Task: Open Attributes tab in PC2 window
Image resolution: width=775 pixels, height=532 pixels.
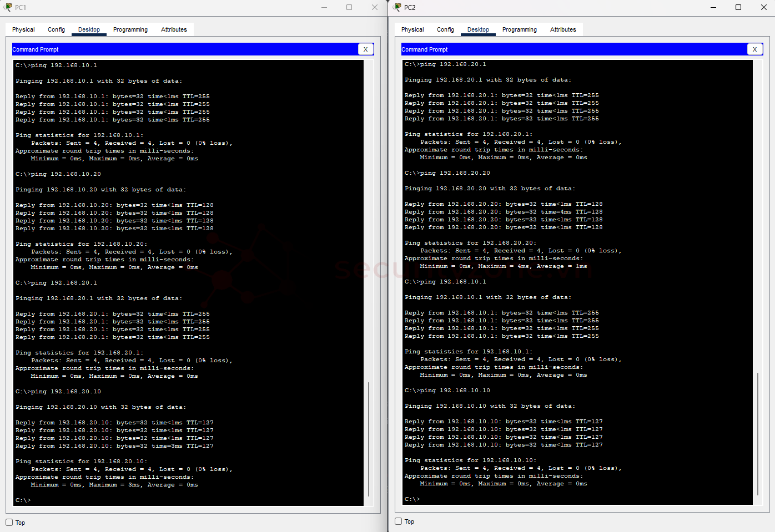Action: [x=563, y=29]
